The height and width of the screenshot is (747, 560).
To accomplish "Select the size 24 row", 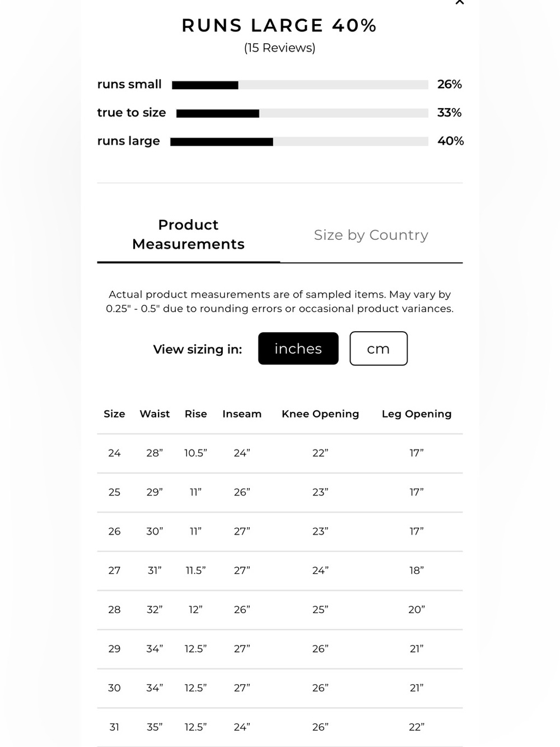I will pos(280,453).
